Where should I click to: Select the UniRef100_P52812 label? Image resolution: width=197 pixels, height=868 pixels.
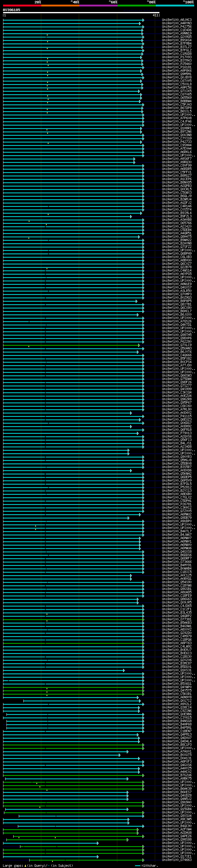coord(177,487)
